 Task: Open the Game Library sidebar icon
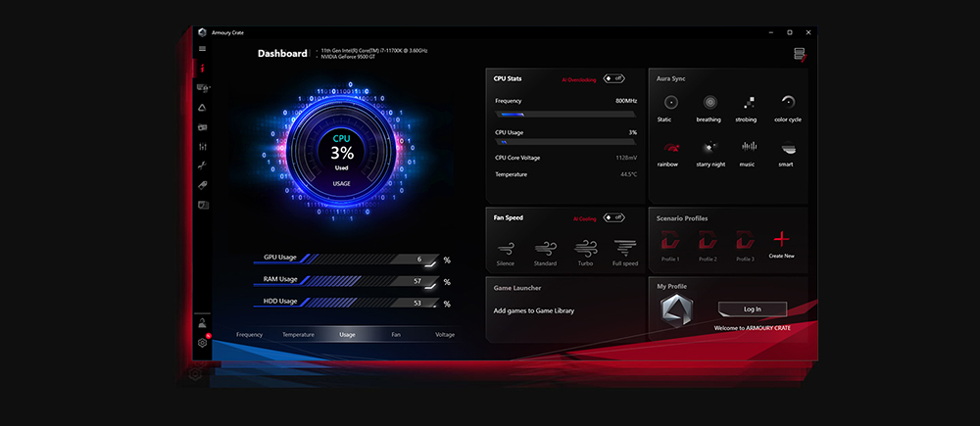click(x=202, y=127)
